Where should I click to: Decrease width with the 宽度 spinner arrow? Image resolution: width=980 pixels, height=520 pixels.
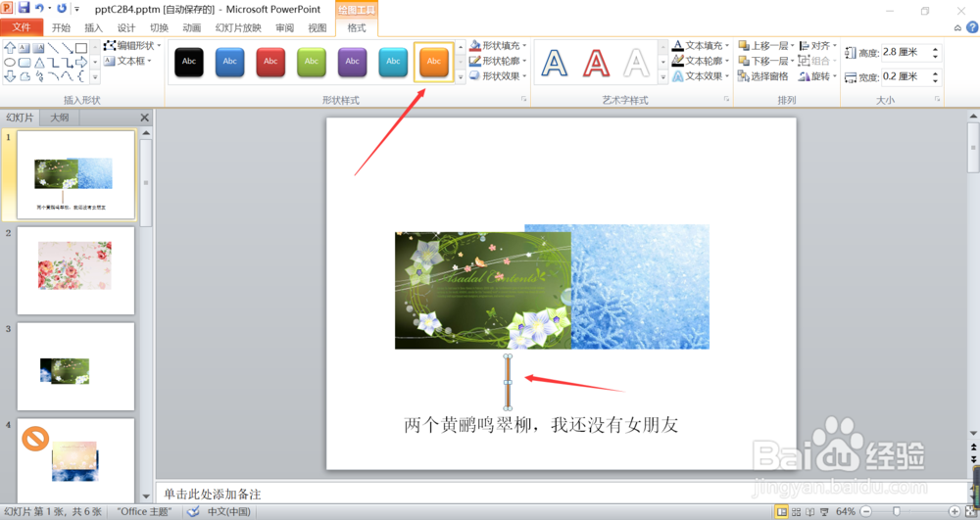pyautogui.click(x=936, y=81)
